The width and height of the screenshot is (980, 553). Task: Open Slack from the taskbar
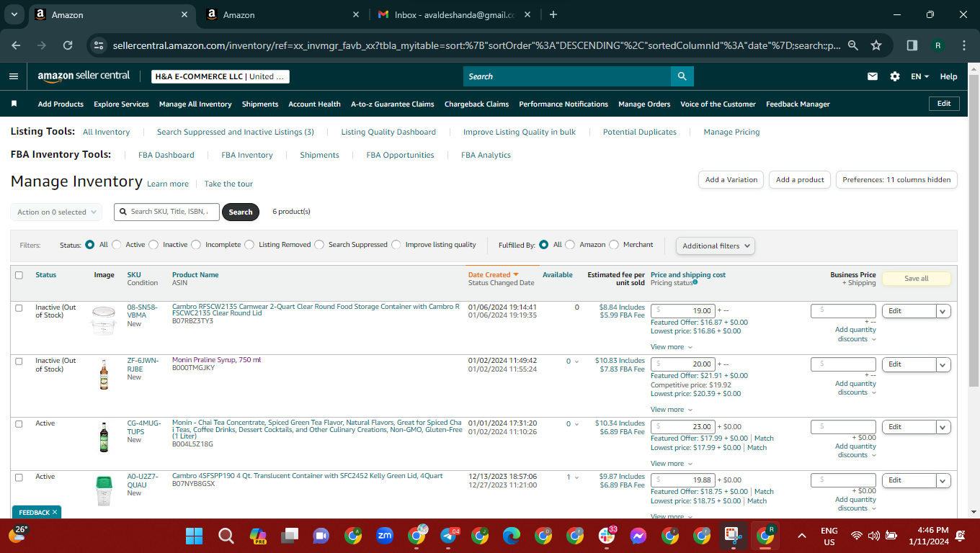(607, 536)
